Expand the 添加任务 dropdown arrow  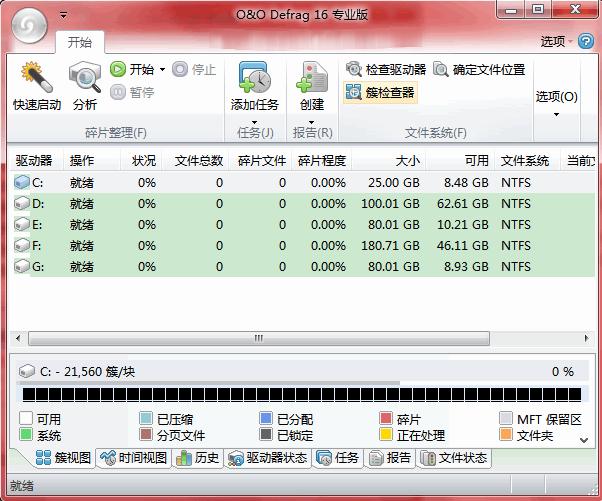coord(255,122)
